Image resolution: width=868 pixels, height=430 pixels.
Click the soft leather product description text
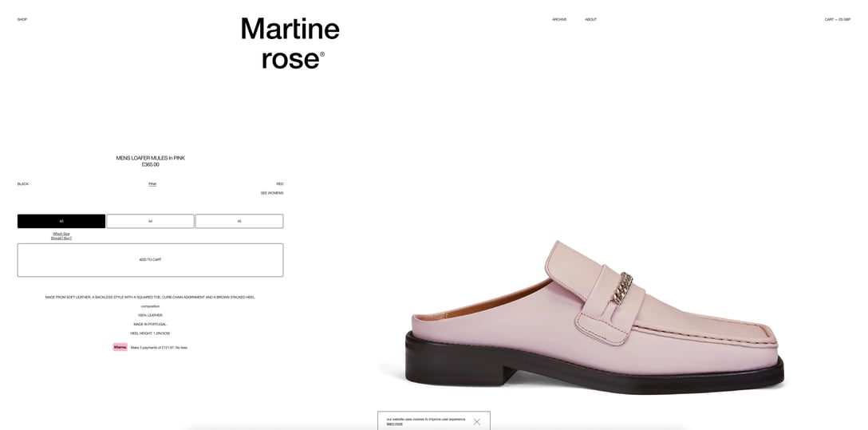point(150,298)
